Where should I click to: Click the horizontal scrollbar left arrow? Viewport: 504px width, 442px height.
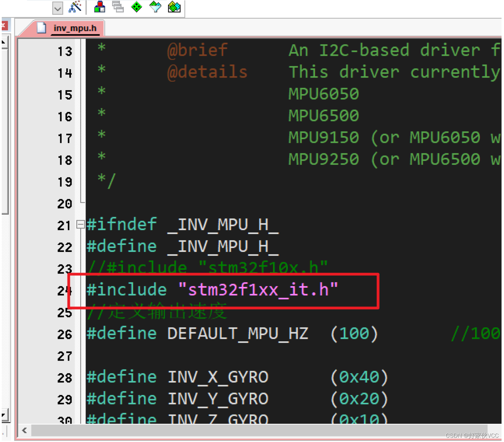pos(25,430)
